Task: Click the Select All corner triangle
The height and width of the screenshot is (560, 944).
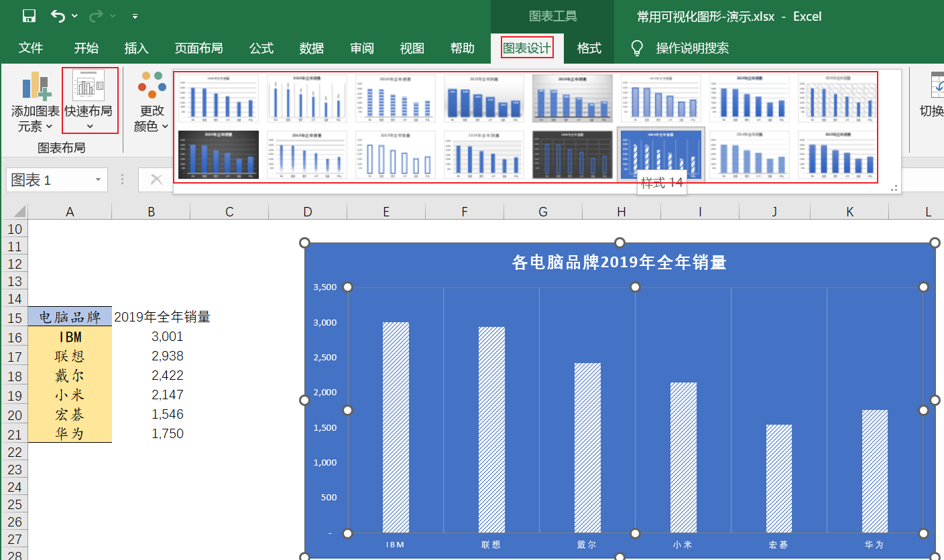Action: 19,212
